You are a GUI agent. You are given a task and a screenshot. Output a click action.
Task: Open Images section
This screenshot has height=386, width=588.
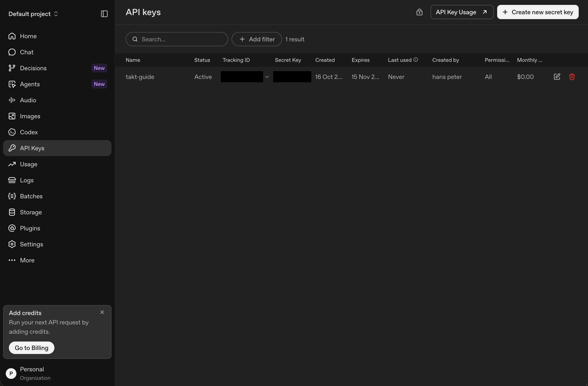57,116
